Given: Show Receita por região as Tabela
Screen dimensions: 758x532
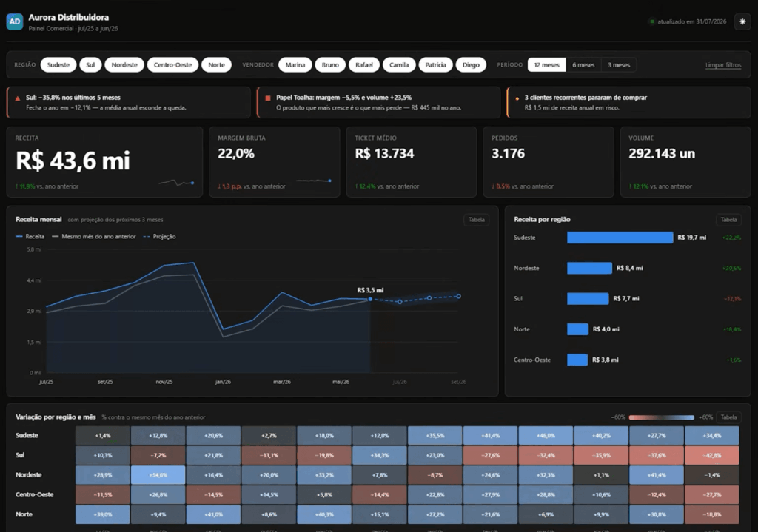Looking at the screenshot, I should coord(728,220).
